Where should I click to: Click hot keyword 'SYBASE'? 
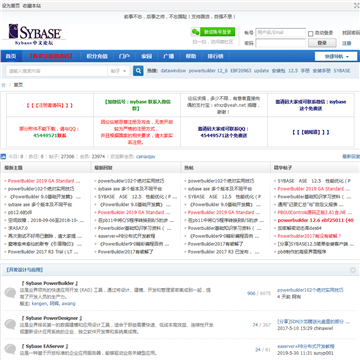click(x=342, y=71)
